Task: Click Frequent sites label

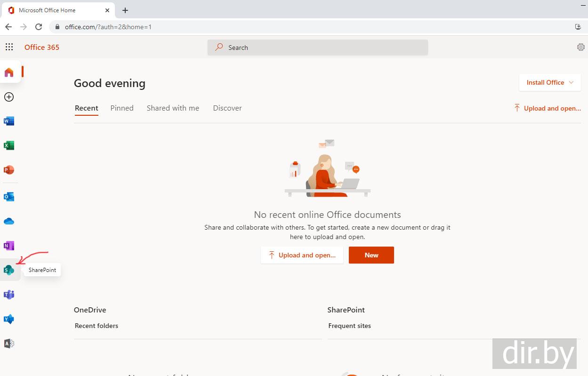Action: click(x=350, y=326)
